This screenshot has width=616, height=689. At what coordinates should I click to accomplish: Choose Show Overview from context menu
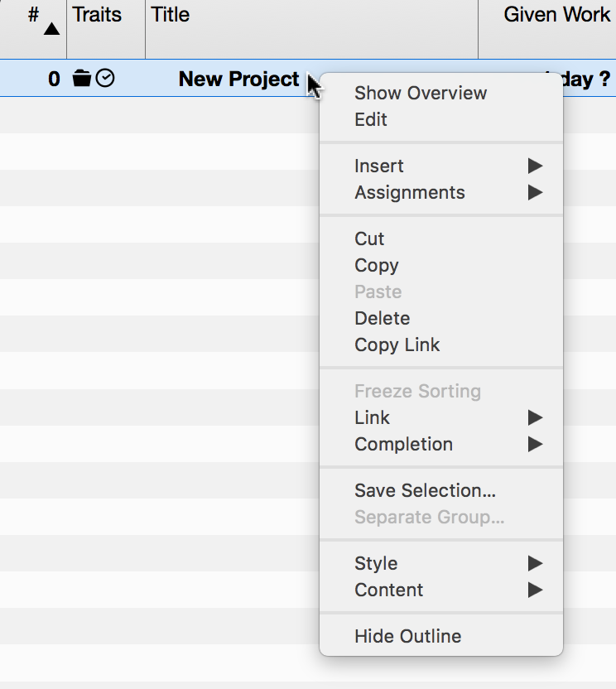pos(441,93)
